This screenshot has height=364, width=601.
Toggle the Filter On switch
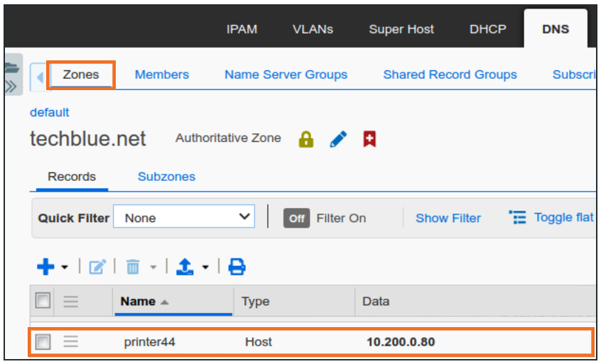(x=297, y=218)
